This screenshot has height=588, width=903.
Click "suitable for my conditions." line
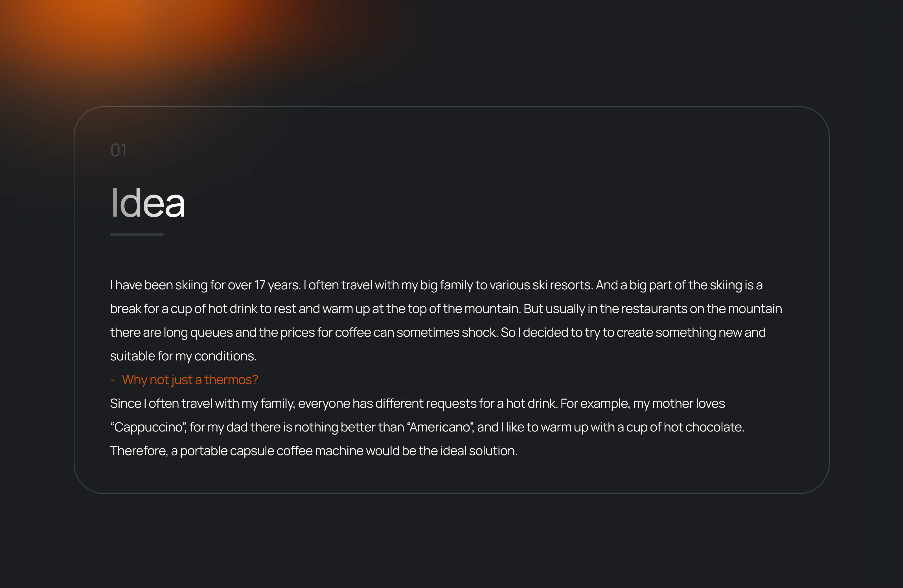183,356
